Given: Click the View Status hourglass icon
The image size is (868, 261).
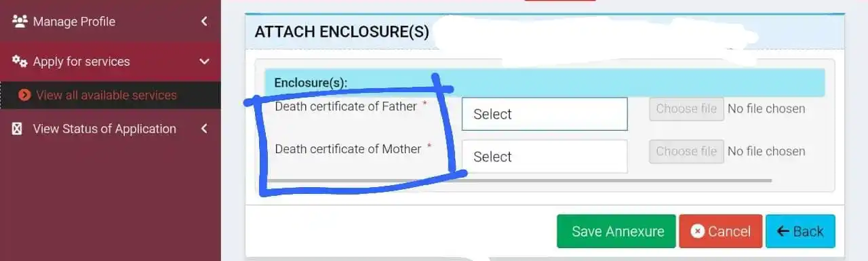Looking at the screenshot, I should coord(18,129).
